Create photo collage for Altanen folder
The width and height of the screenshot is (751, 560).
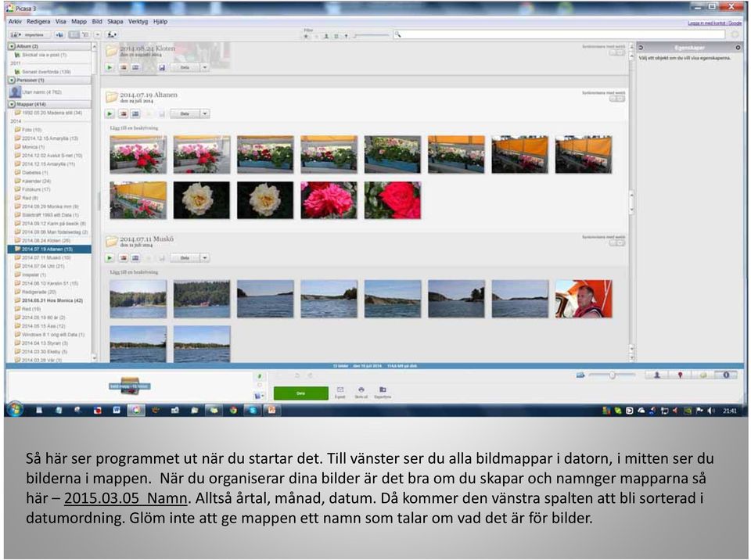123,114
